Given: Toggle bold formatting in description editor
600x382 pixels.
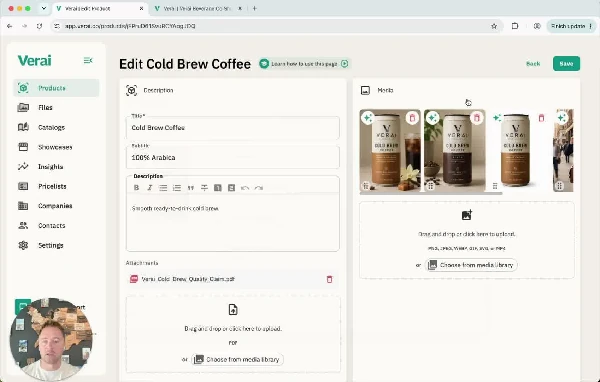Looking at the screenshot, I should (x=136, y=188).
